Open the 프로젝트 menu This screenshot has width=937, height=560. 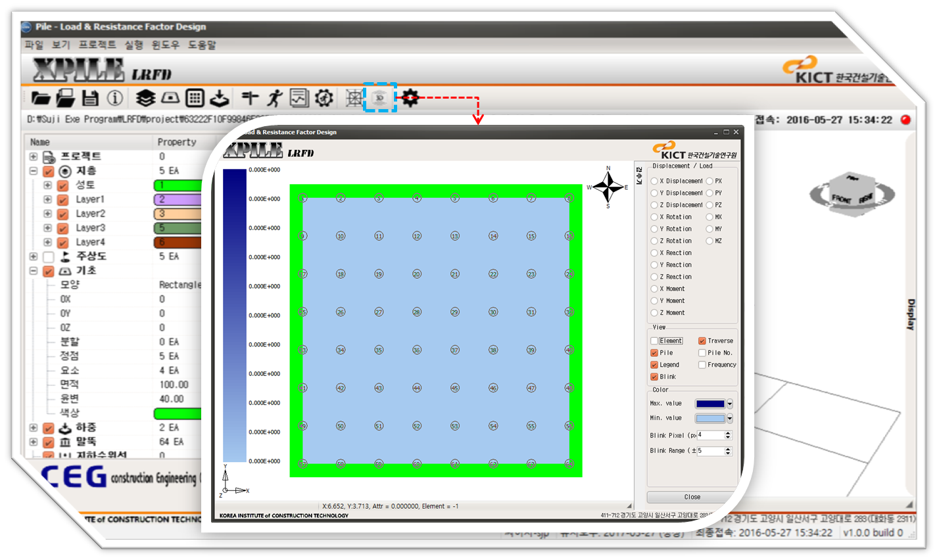click(97, 45)
